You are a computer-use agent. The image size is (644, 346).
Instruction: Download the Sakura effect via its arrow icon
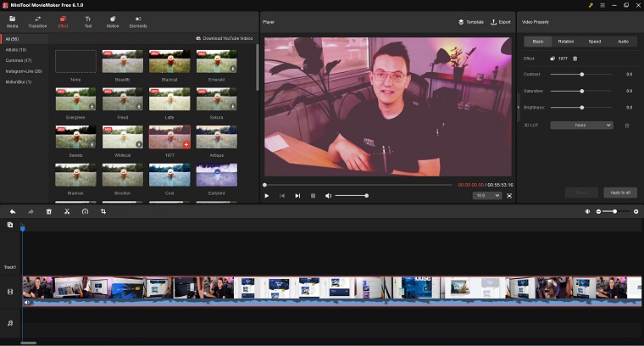(x=233, y=107)
